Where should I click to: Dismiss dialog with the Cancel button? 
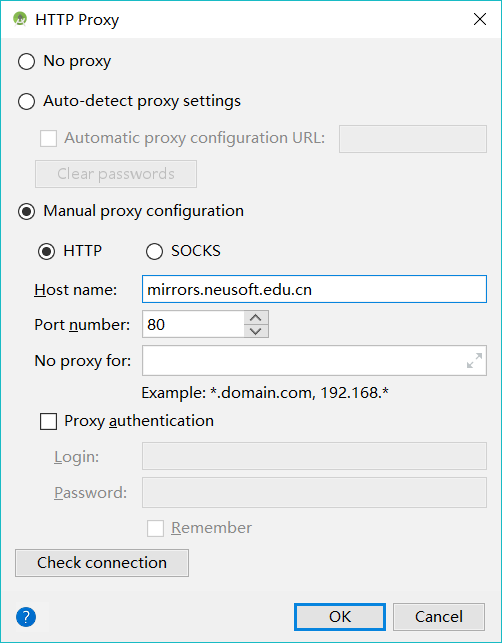pos(439,617)
